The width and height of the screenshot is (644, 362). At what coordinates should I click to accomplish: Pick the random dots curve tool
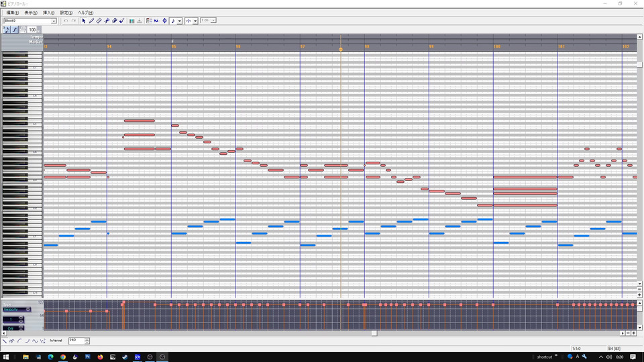point(43,341)
